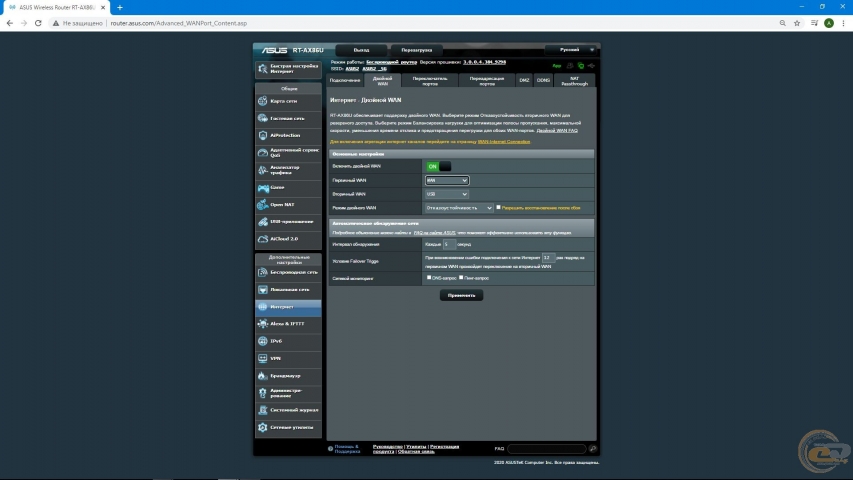
Task: Click Выход (Logout) button
Action: [361, 50]
